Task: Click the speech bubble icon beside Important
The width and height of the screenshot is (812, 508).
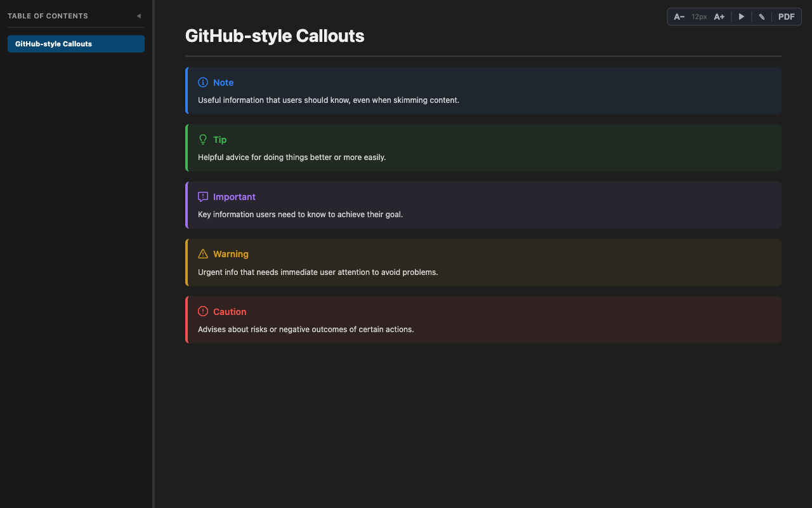Action: (x=203, y=196)
